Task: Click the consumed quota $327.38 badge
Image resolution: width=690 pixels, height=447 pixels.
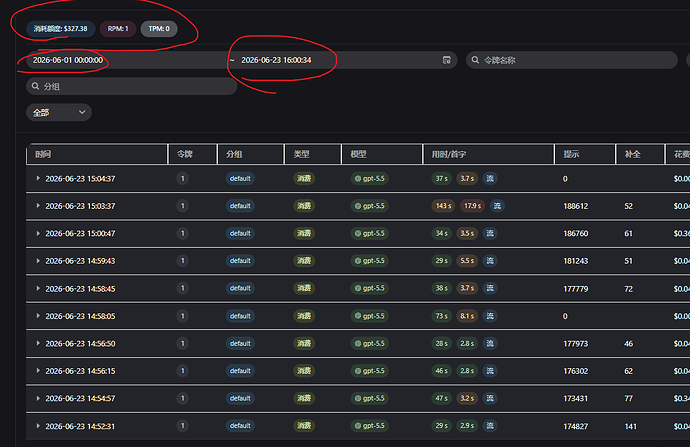Action: coord(61,29)
